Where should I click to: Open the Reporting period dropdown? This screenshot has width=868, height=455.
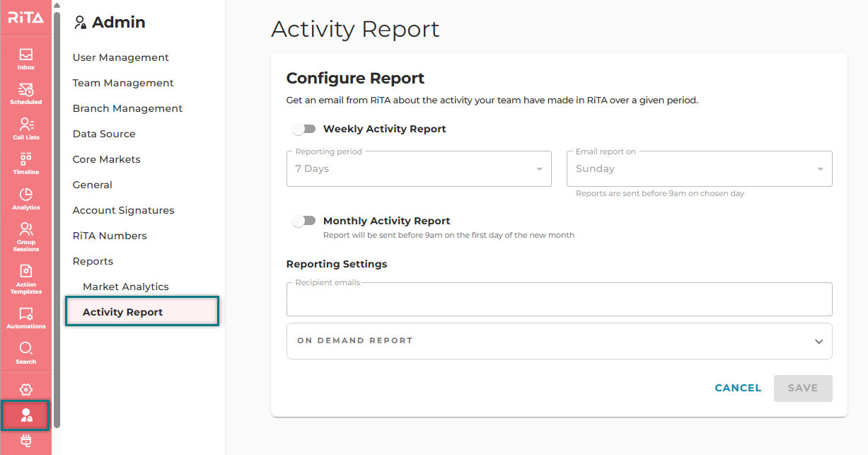pyautogui.click(x=419, y=168)
